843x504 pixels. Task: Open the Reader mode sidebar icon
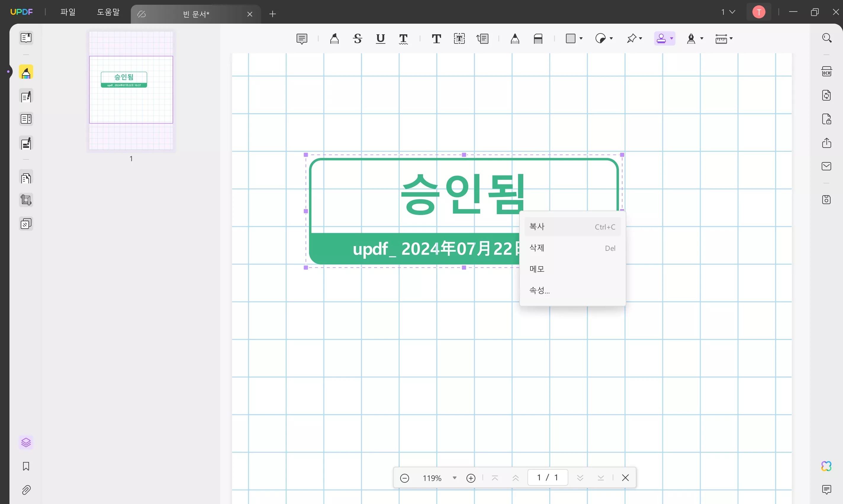click(26, 38)
